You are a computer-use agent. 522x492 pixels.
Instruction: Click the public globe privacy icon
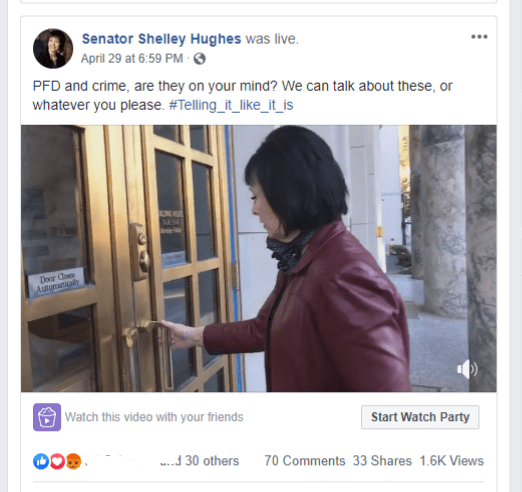click(x=199, y=59)
